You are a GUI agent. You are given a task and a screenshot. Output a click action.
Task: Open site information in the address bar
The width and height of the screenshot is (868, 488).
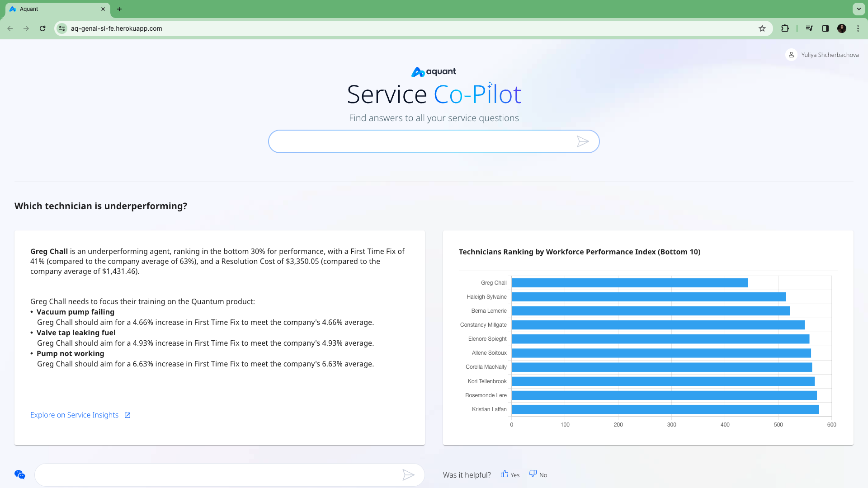click(x=62, y=28)
